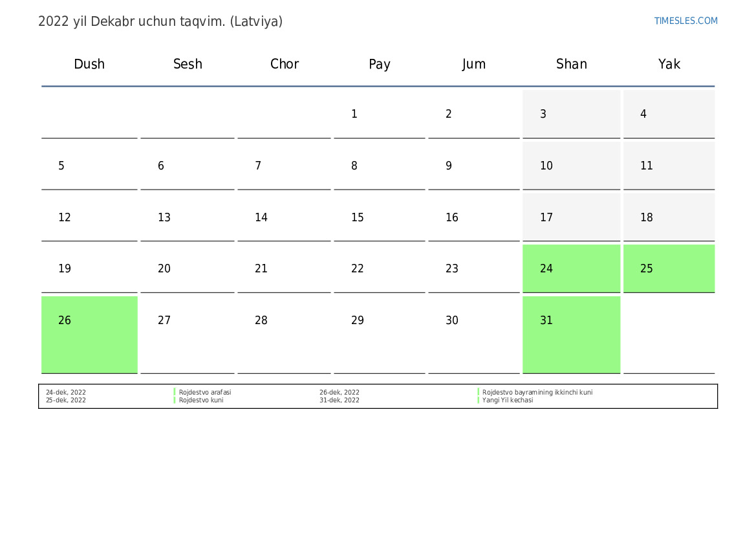Select date 3 in Saturday column
This screenshot has width=756, height=535.
coord(543,115)
